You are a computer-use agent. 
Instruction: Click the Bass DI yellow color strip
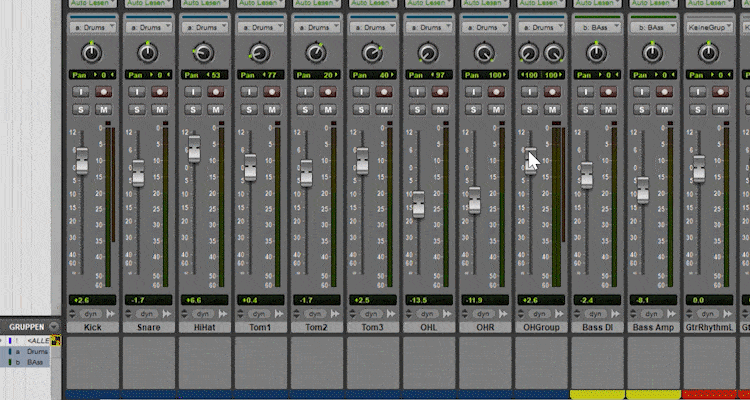coord(597,394)
